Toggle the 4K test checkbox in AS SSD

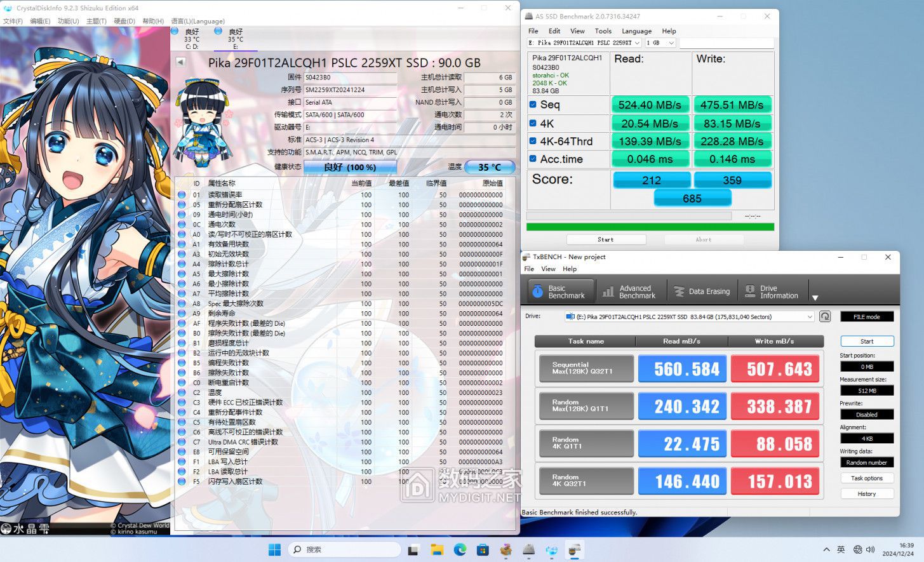click(533, 123)
